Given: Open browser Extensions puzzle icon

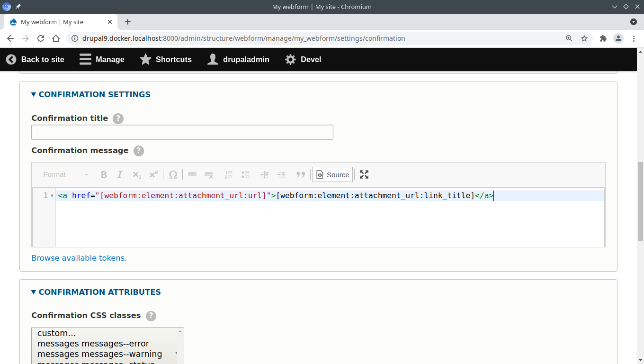Looking at the screenshot, I should click(603, 38).
